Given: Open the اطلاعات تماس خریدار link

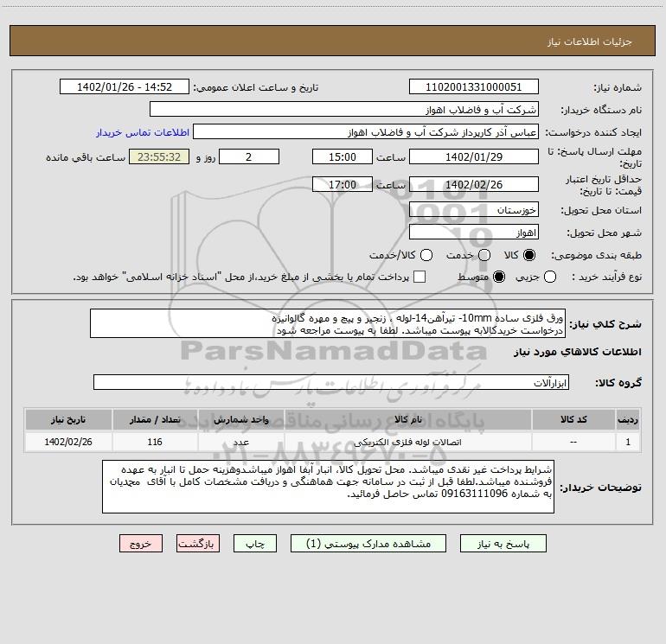Looking at the screenshot, I should 143,132.
